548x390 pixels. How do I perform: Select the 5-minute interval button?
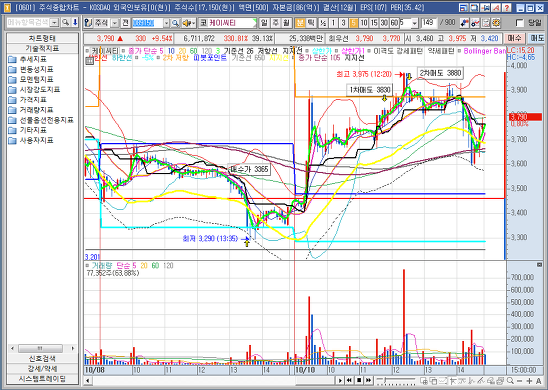click(354, 23)
